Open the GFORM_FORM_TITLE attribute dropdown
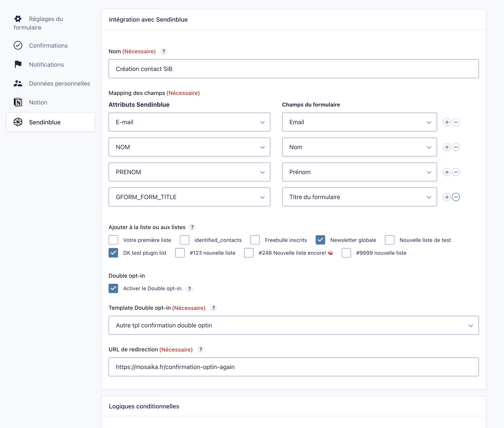This screenshot has width=504, height=428. [x=189, y=197]
